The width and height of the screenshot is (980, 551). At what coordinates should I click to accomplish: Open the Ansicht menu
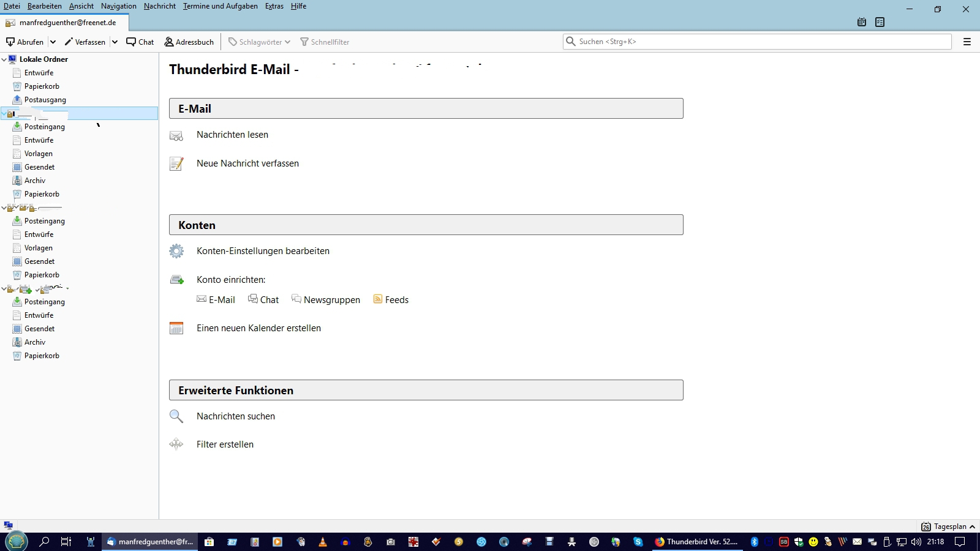click(81, 6)
